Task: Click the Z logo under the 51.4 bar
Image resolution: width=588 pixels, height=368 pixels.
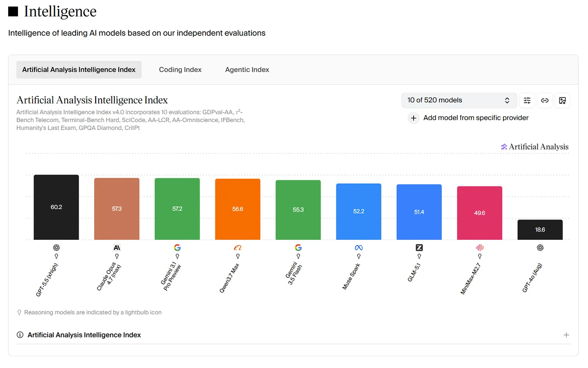Action: click(x=419, y=248)
